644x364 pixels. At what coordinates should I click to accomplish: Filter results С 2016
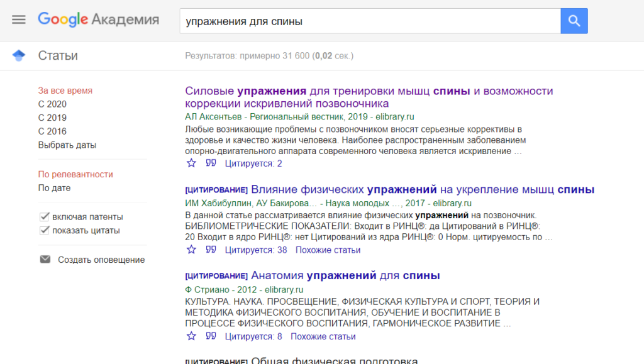(52, 131)
